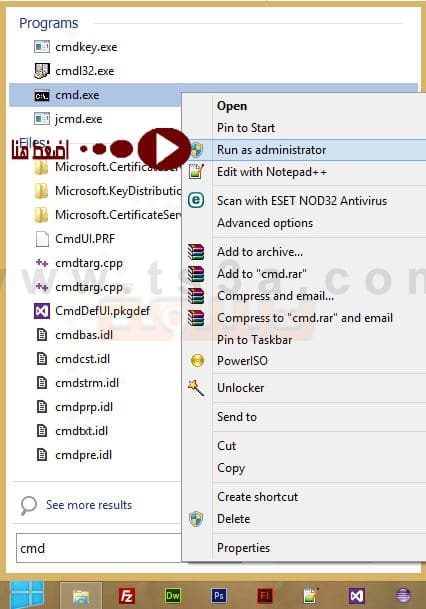Image resolution: width=426 pixels, height=609 pixels.
Task: Open Notepad++ taskbar icon
Action: [311, 595]
